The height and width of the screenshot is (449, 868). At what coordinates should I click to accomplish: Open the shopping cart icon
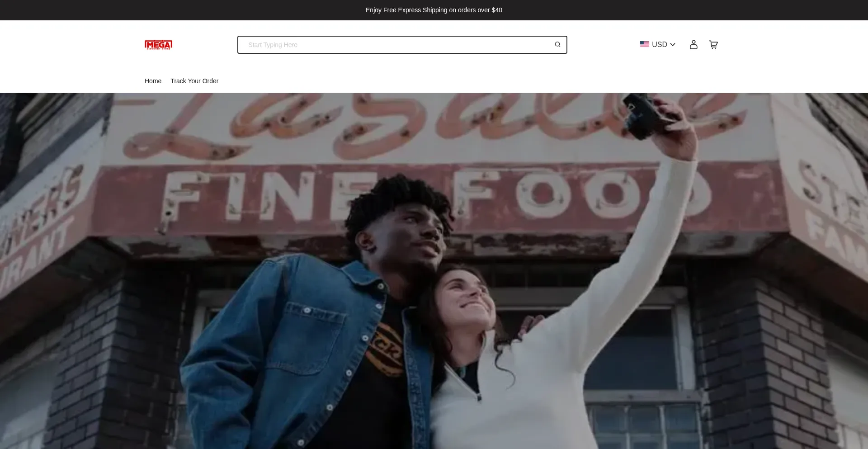coord(713,45)
